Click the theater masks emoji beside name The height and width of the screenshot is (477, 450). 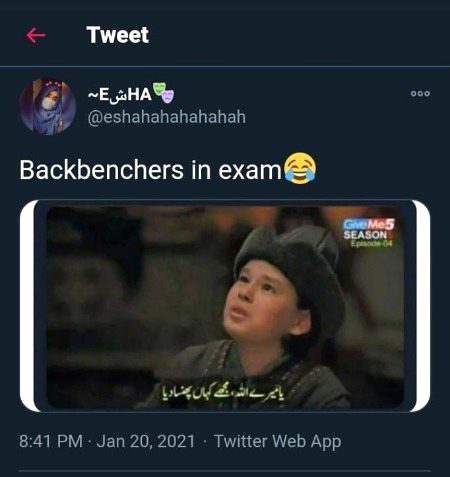pyautogui.click(x=163, y=93)
